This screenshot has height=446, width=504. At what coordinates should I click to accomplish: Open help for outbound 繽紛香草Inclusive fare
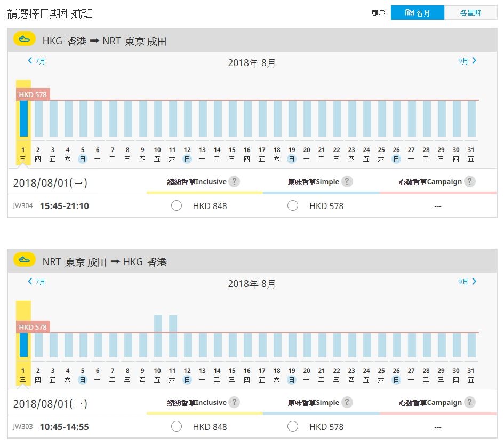click(x=234, y=181)
